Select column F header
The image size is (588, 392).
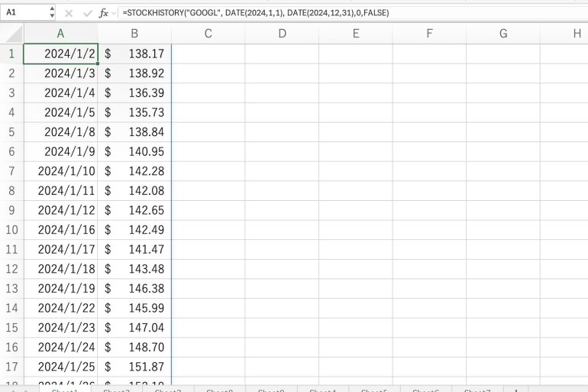click(x=429, y=34)
